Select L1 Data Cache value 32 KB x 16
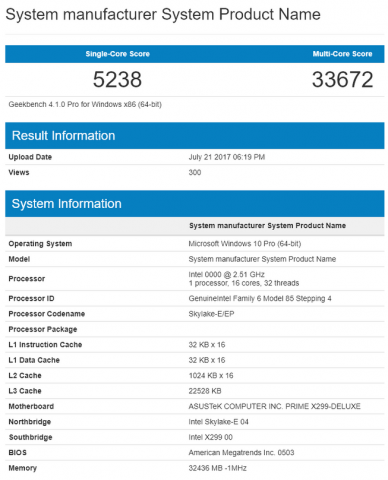The width and height of the screenshot is (388, 480). pos(207,360)
